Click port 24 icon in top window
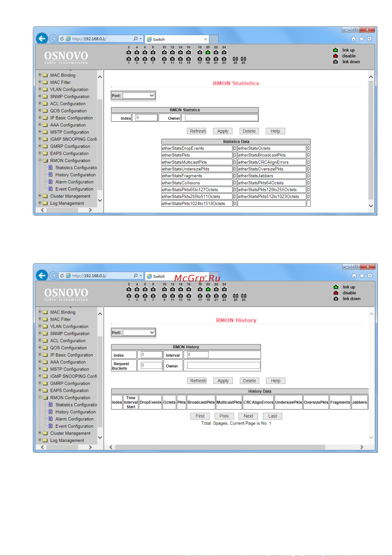 pos(224,52)
